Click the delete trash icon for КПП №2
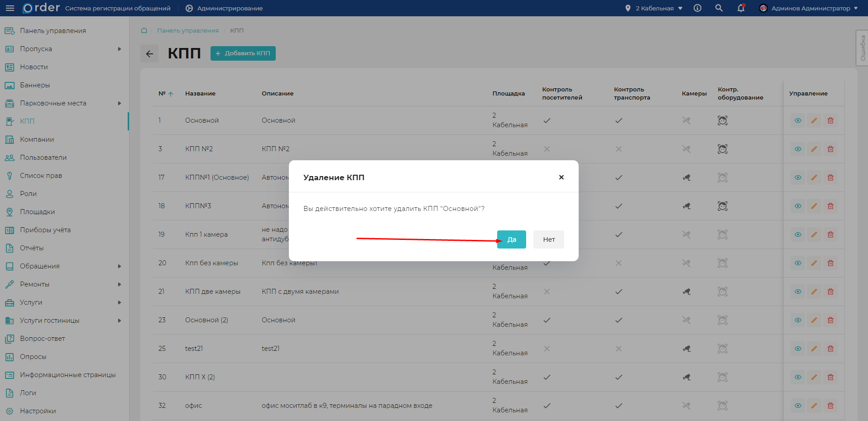 coord(830,149)
